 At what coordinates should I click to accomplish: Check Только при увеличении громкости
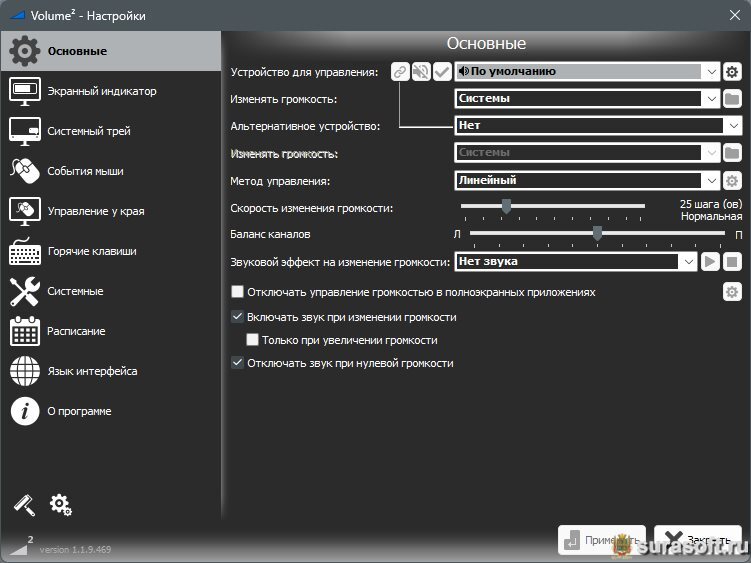pos(252,340)
